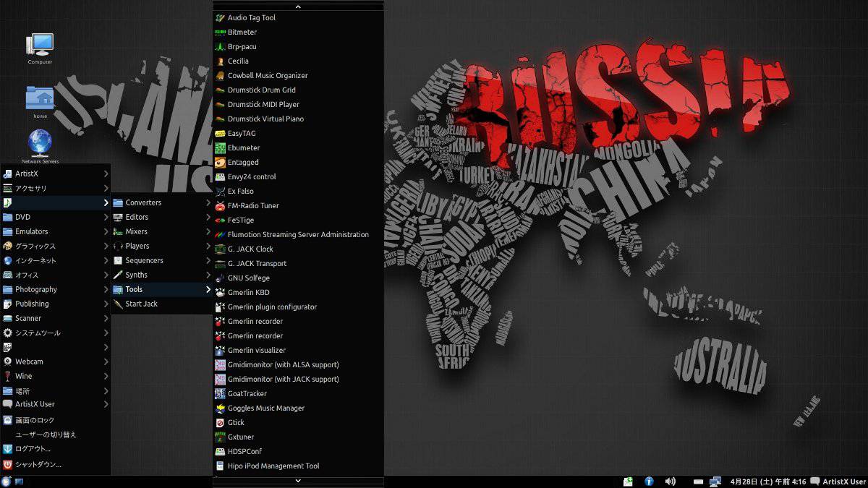868x488 pixels.
Task: Expand the Sequencers submenu arrow
Action: pyautogui.click(x=208, y=260)
